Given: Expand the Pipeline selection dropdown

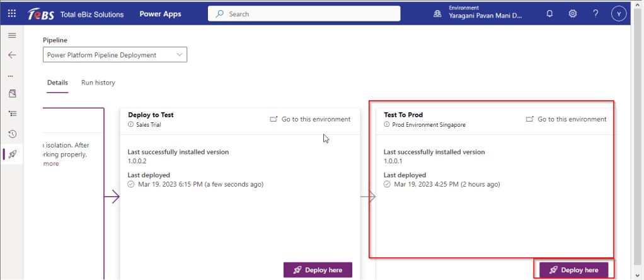Looking at the screenshot, I should click(115, 55).
